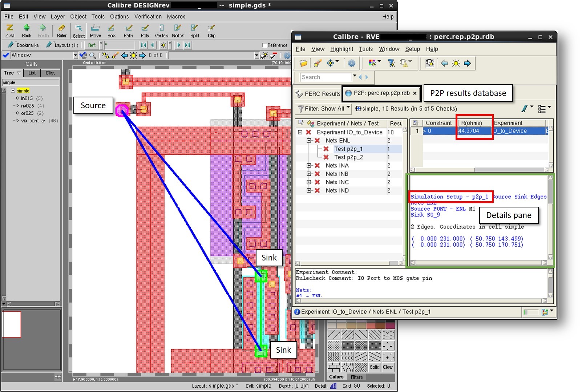
Task: Switch to the Clips tab in Cells panel
Action: click(x=50, y=73)
